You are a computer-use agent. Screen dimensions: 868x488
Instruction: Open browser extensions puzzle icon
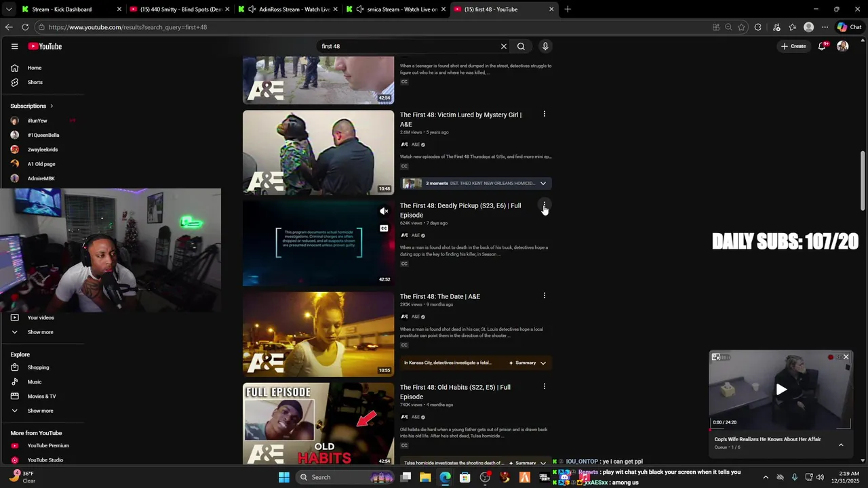(758, 27)
